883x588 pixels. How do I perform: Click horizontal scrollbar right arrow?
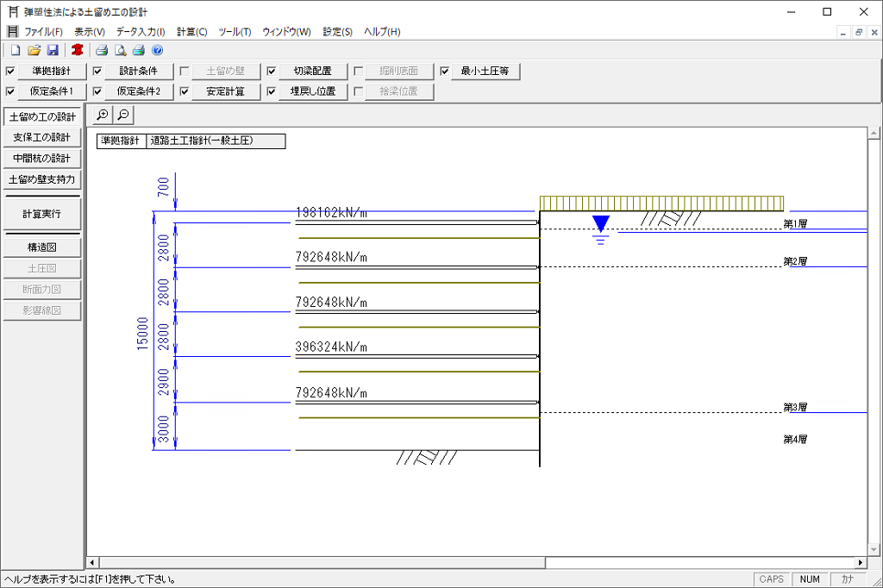(x=860, y=562)
